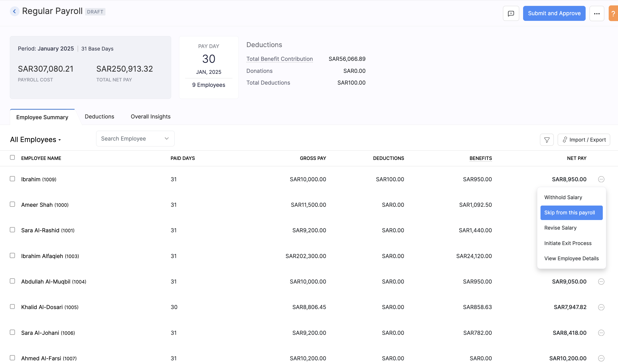Open the help question mark icon
This screenshot has width=618, height=364.
click(x=614, y=13)
